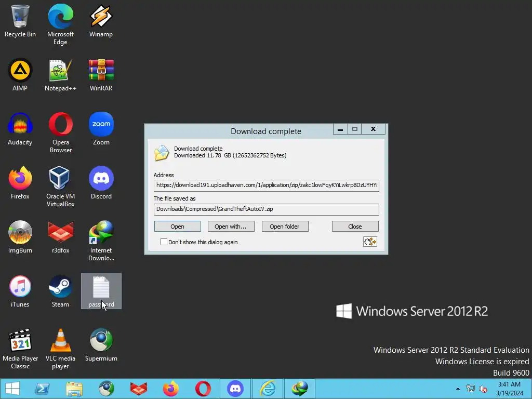Enable Don't show this dialog again
Screen dimensions: 532x399
point(164,242)
